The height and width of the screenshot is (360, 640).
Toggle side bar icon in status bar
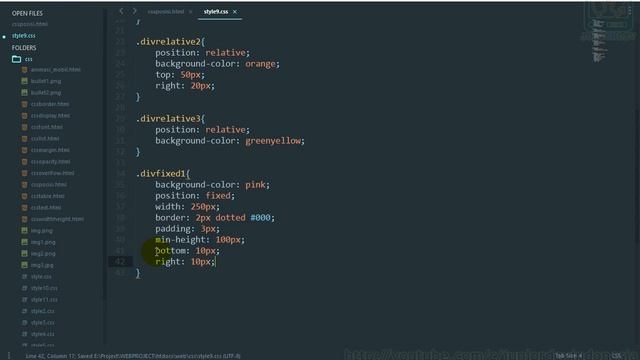pos(9,356)
